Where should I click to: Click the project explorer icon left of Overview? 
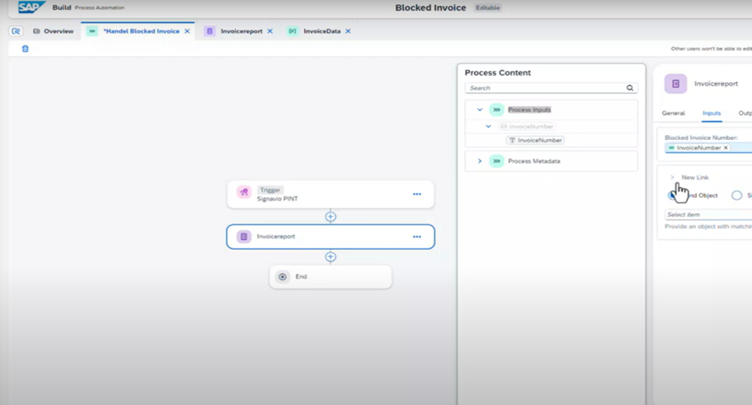(x=16, y=31)
